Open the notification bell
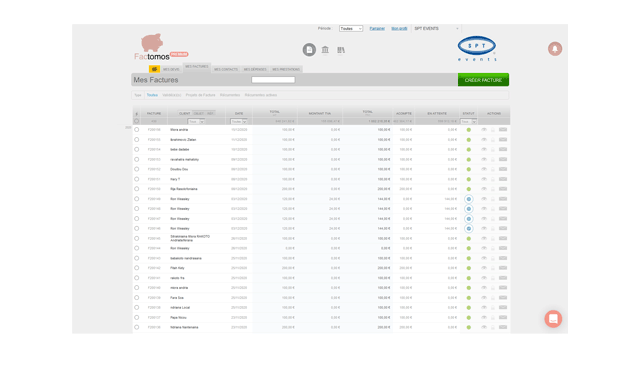 point(555,49)
